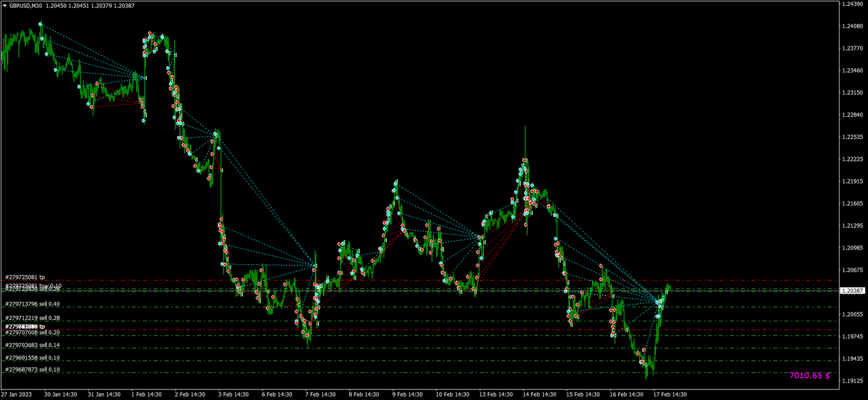Click price scale value 1.19745

coord(852,337)
